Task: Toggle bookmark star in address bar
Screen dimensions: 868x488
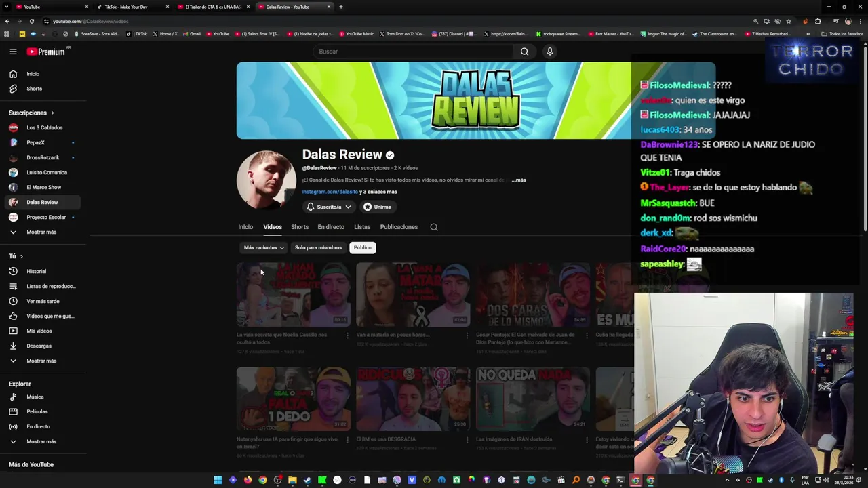Action: coord(789,21)
